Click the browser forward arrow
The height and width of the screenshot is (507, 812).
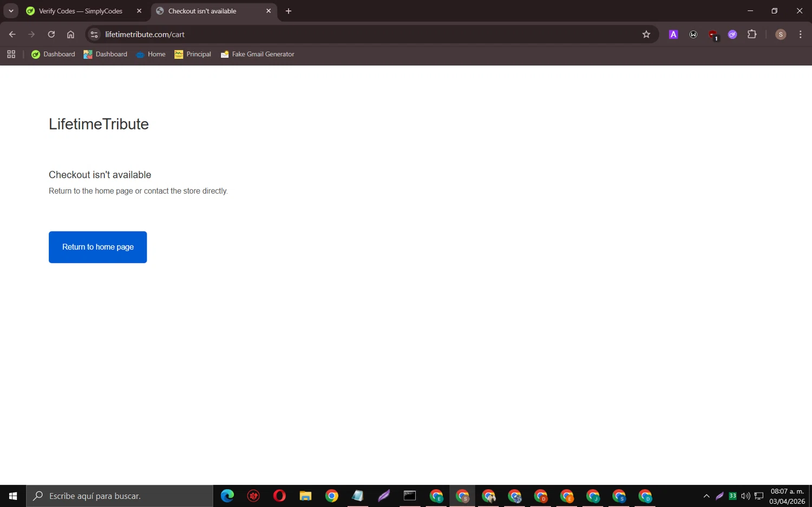(31, 34)
